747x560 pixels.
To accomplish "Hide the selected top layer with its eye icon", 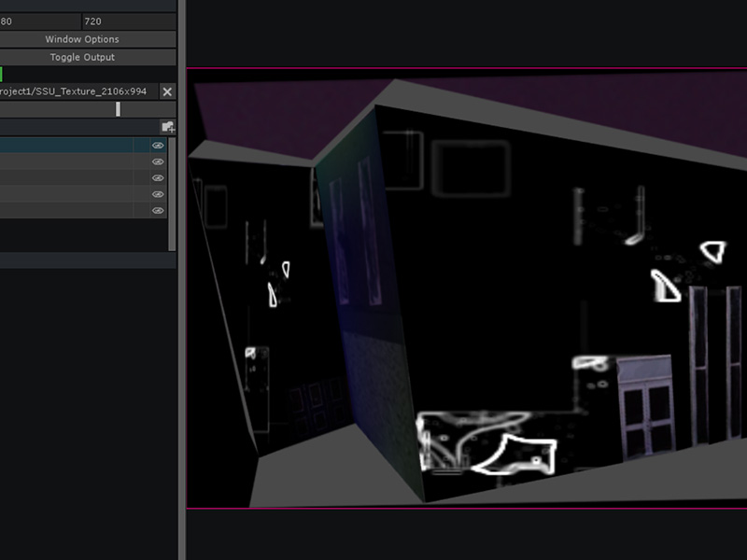I will (x=157, y=146).
